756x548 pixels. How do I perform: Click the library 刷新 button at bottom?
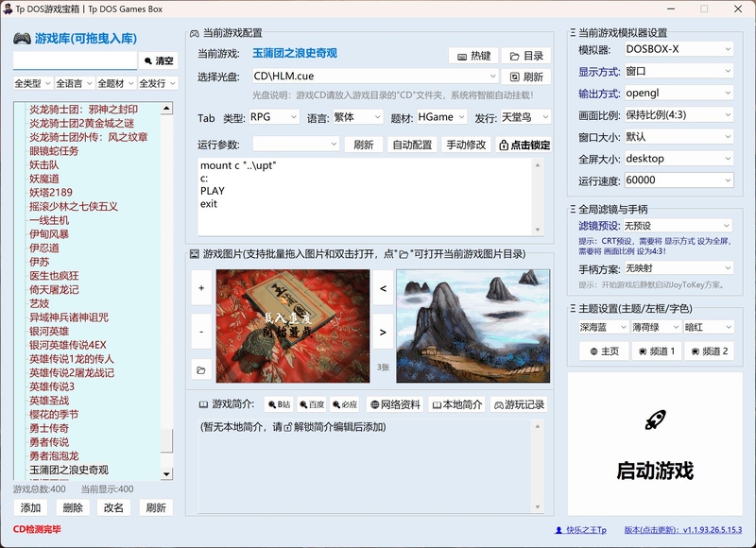click(x=156, y=508)
